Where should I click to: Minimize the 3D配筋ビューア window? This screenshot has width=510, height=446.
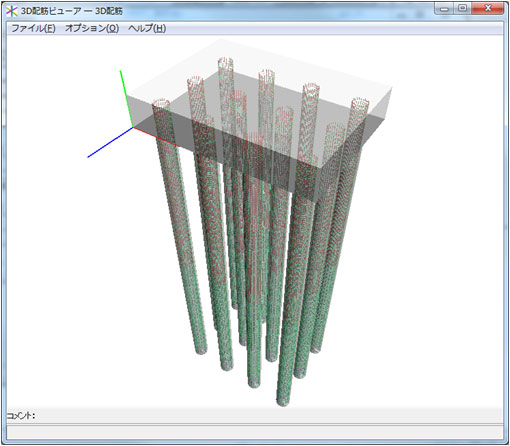point(444,9)
